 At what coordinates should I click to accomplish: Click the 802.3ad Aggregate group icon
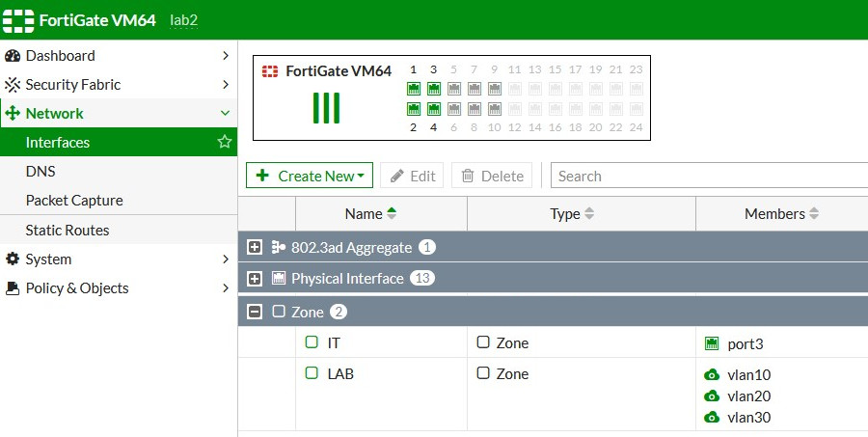point(279,248)
